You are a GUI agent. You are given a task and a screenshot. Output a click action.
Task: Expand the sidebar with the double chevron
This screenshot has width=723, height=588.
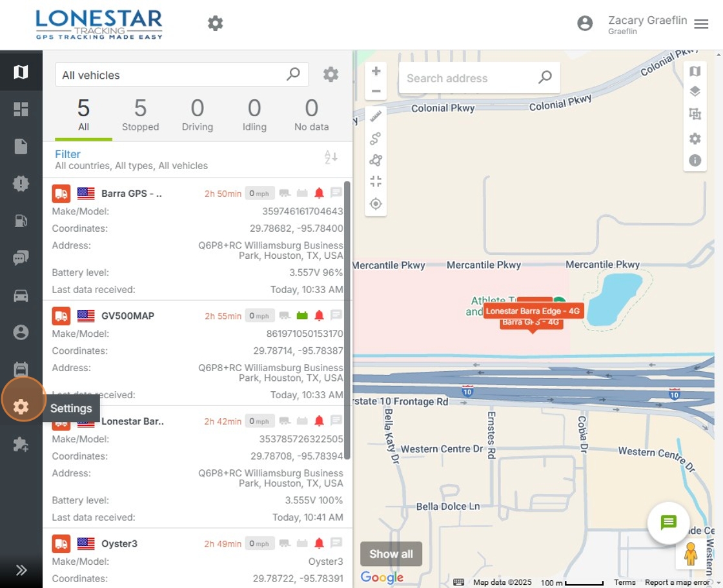pyautogui.click(x=21, y=570)
